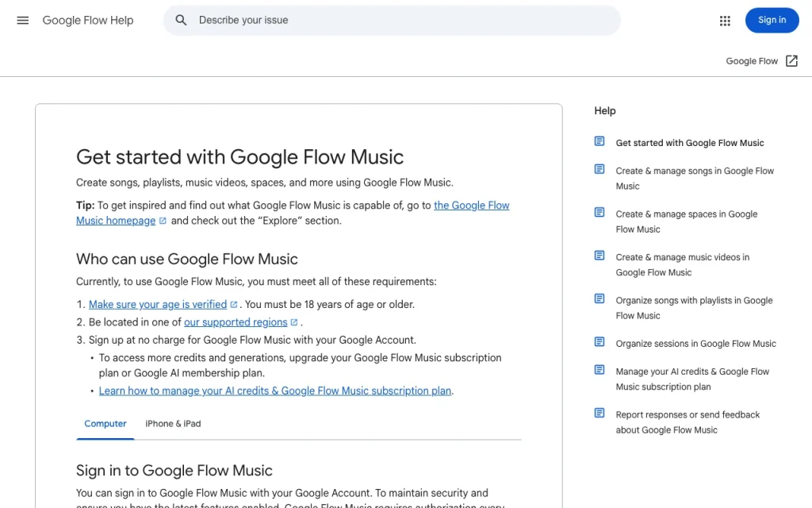Open Manage your AI credits & subscription plan article
Image resolution: width=812 pixels, height=508 pixels.
point(692,379)
